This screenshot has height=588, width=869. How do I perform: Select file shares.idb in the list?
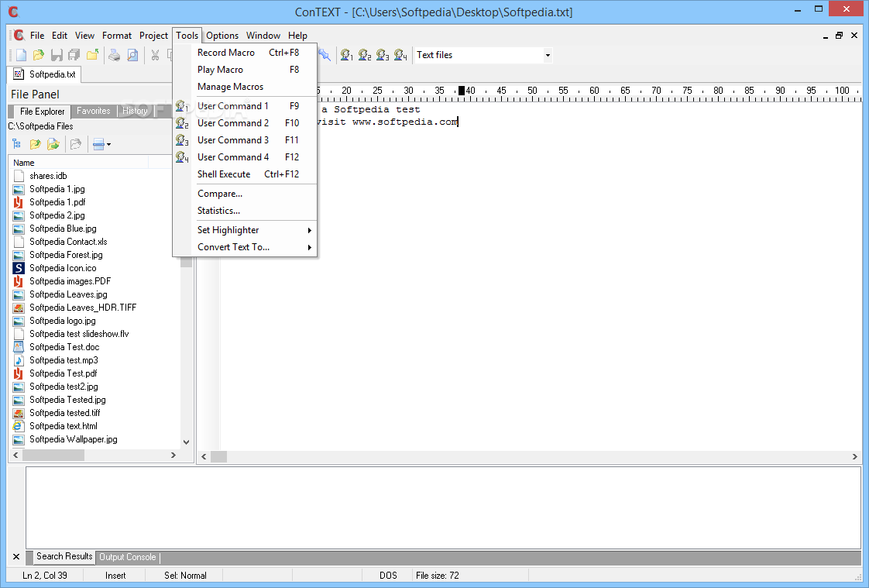(48, 176)
